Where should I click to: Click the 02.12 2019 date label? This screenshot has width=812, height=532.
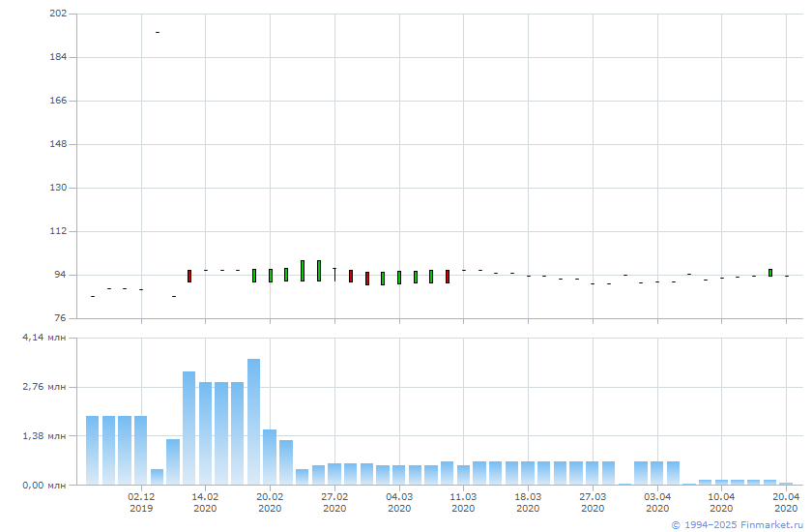click(x=141, y=502)
